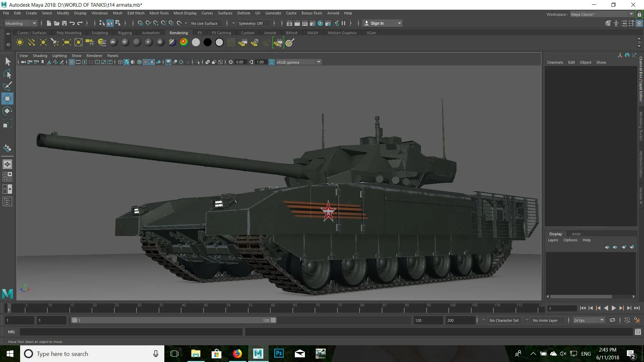Image resolution: width=644 pixels, height=362 pixels.
Task: Activate the Select tool arrow
Action: (7, 61)
